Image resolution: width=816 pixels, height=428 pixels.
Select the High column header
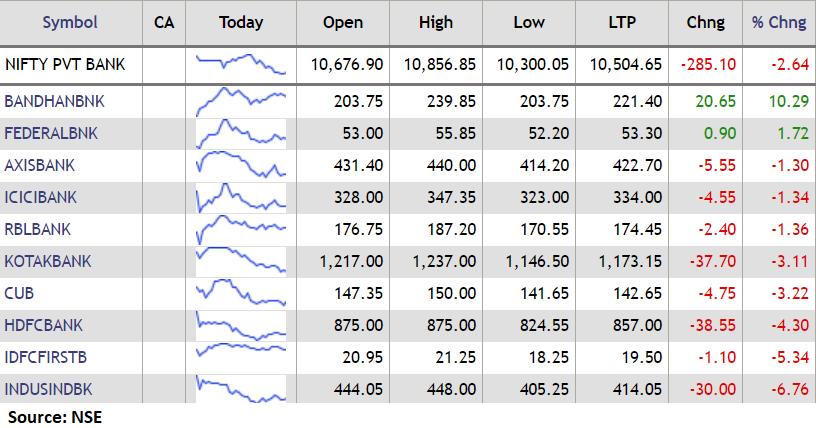coord(436,22)
